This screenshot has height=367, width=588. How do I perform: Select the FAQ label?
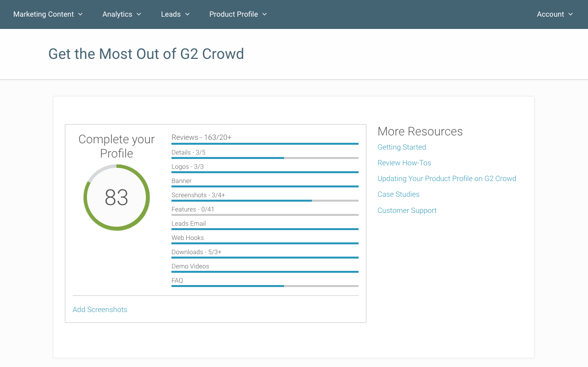click(177, 281)
